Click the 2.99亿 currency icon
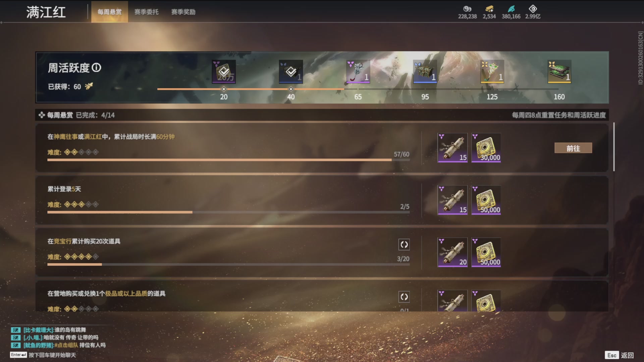Screen dimensions: 644x362 coord(533,9)
